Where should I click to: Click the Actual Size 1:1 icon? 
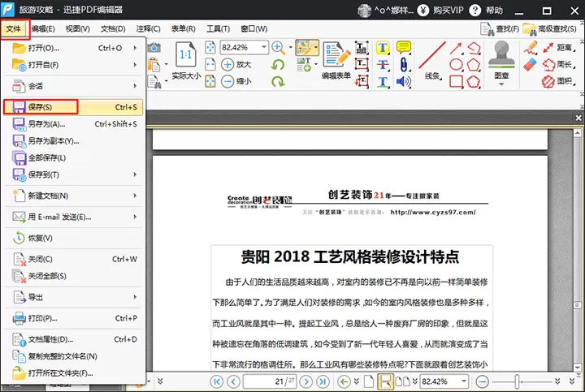tap(185, 54)
